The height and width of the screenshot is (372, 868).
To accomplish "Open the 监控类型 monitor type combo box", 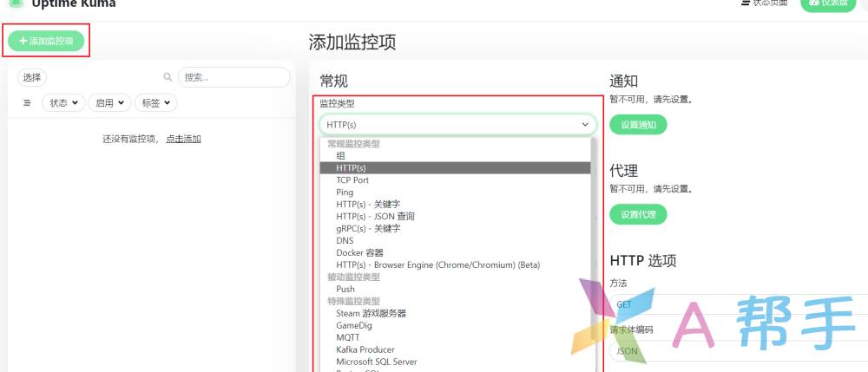I will [457, 125].
